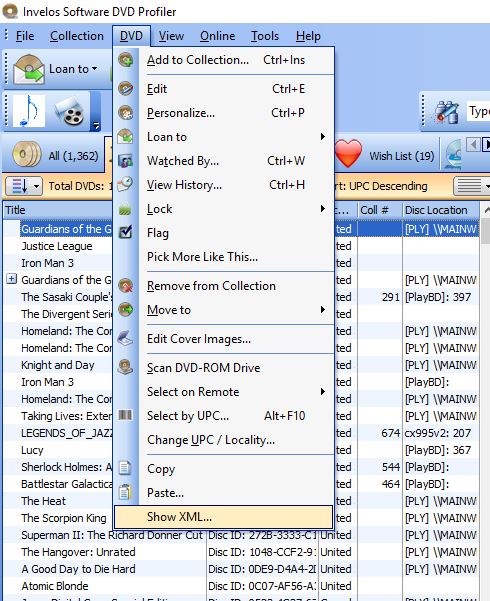
Task: Open the Move to submenu
Action: [224, 310]
